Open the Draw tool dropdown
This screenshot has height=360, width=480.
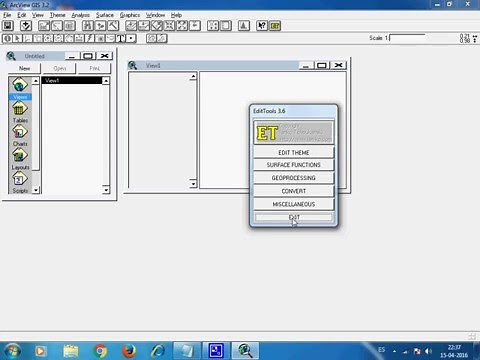[x=131, y=38]
